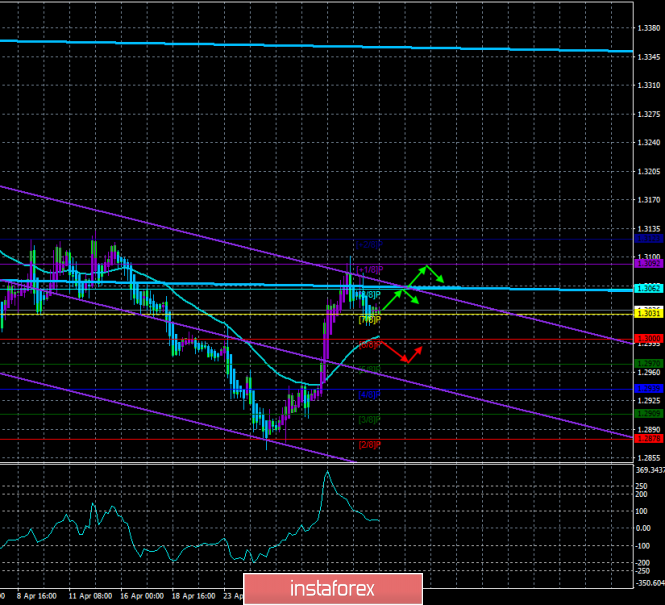Click the [4/8]P Murray level label
The height and width of the screenshot is (605, 665).
[x=369, y=395]
